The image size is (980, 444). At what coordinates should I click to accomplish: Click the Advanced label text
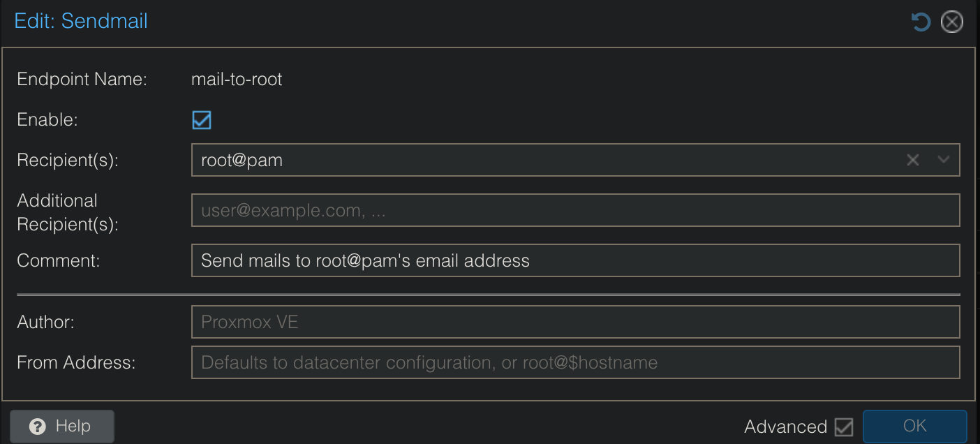click(x=785, y=427)
